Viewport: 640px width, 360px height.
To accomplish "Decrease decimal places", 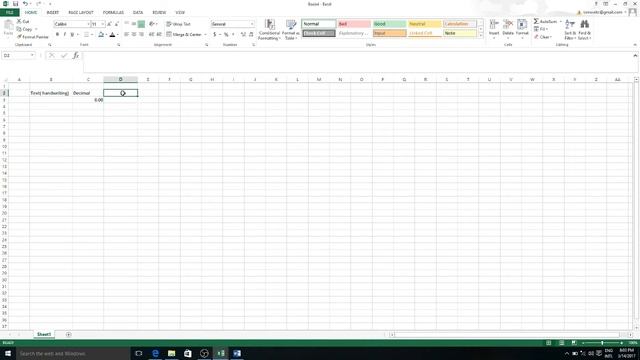I will point(251,35).
